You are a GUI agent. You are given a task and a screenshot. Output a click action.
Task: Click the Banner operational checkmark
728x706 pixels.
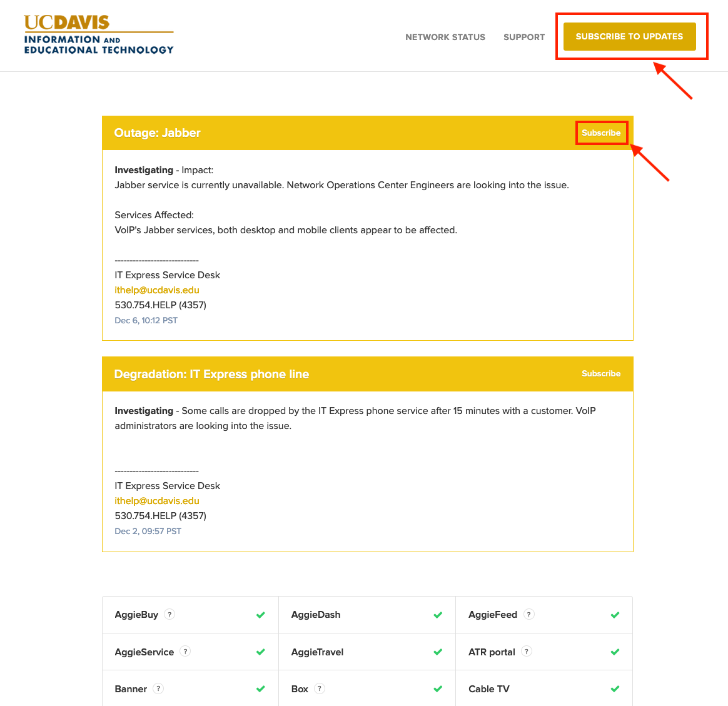coord(260,689)
